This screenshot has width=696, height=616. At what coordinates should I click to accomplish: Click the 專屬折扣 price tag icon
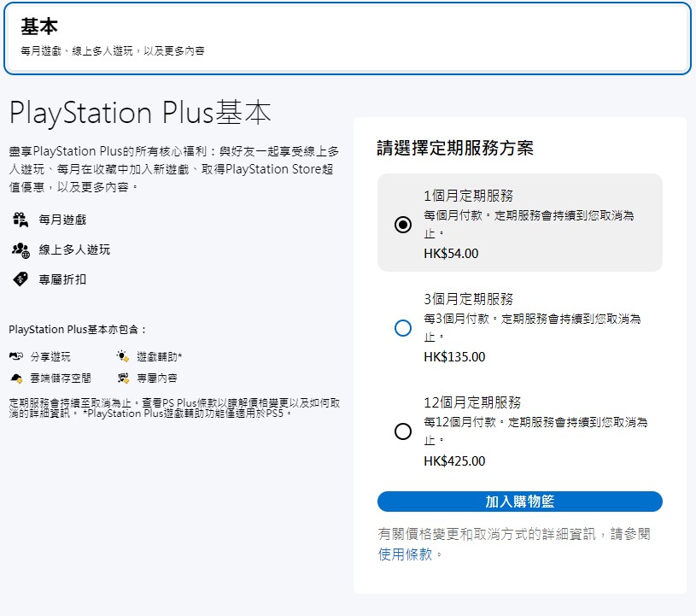20,279
